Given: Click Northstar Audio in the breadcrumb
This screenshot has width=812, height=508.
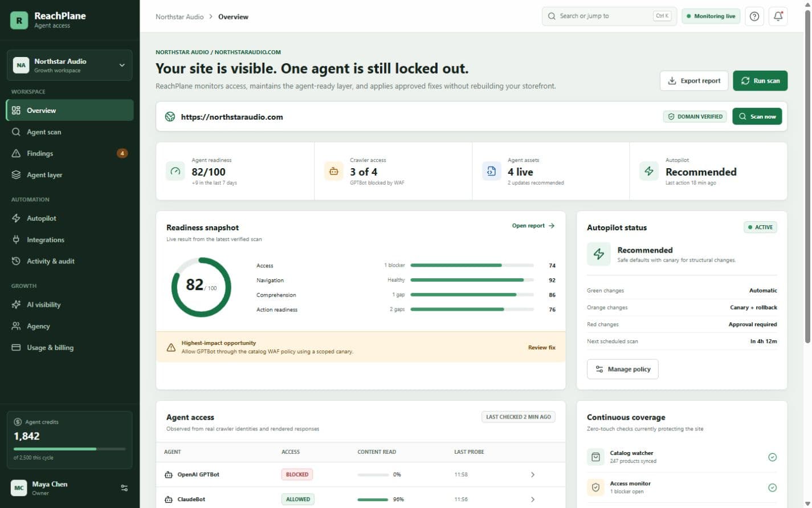Looking at the screenshot, I should [179, 17].
